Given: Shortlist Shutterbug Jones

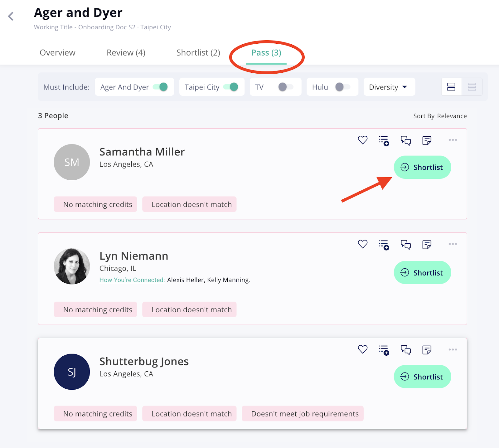Looking at the screenshot, I should point(422,377).
